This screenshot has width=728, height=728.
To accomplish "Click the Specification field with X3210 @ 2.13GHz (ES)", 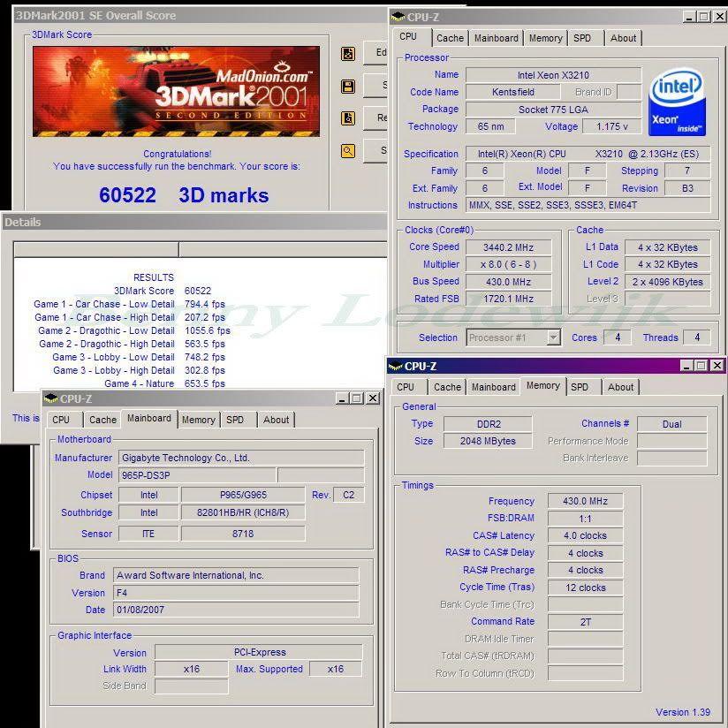I will pyautogui.click(x=588, y=154).
